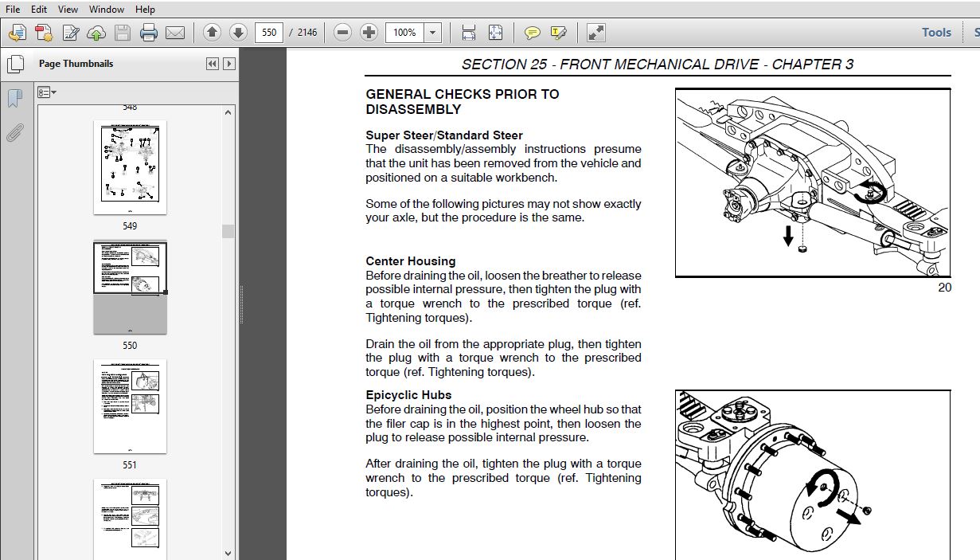This screenshot has height=560, width=980.
Task: Click the cloud upload icon
Action: click(96, 33)
